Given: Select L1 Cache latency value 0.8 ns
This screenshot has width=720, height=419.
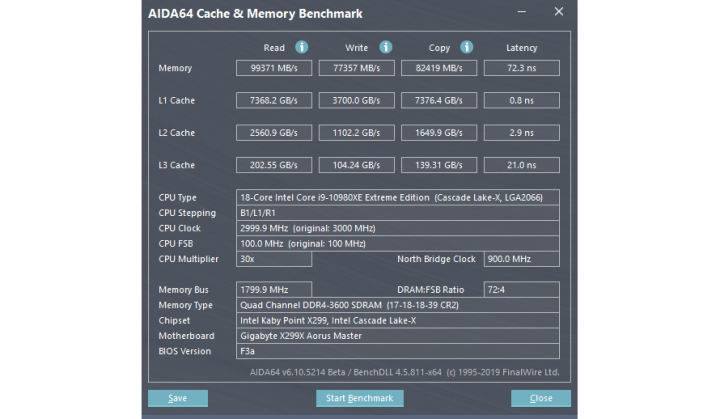Looking at the screenshot, I should point(522,100).
